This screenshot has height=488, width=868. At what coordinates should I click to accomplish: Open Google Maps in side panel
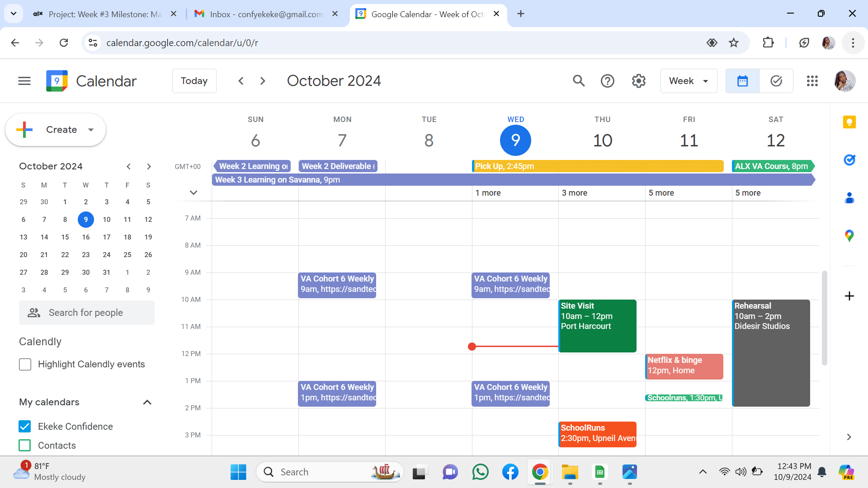(849, 235)
